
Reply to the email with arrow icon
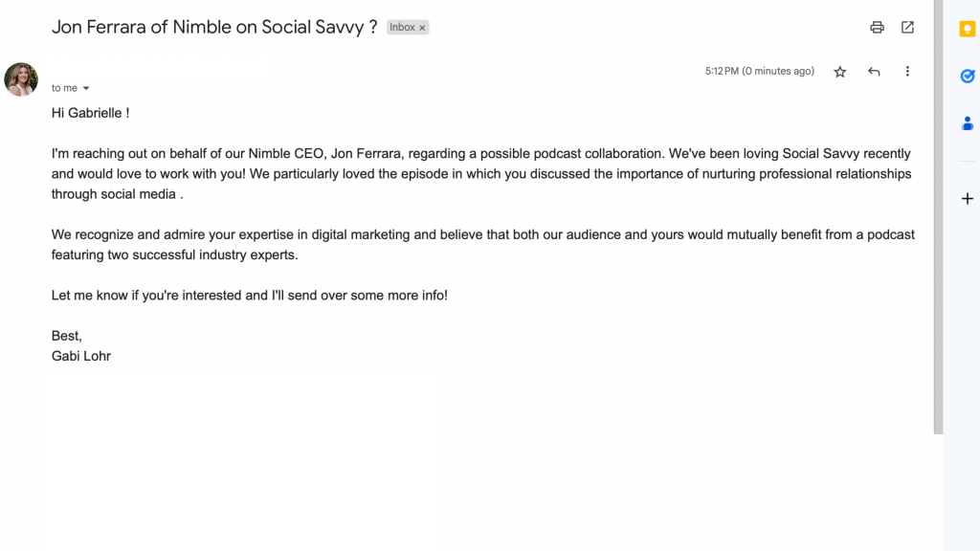tap(874, 72)
